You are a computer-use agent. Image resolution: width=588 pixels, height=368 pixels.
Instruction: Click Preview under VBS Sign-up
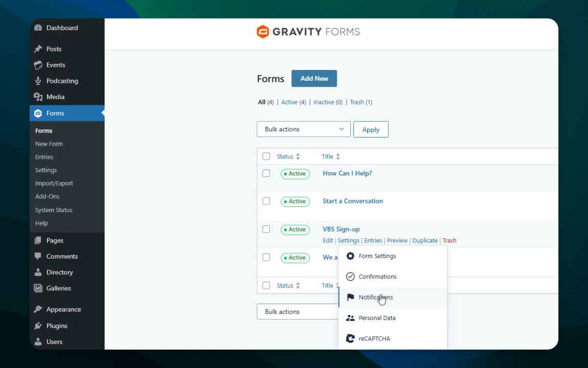397,241
